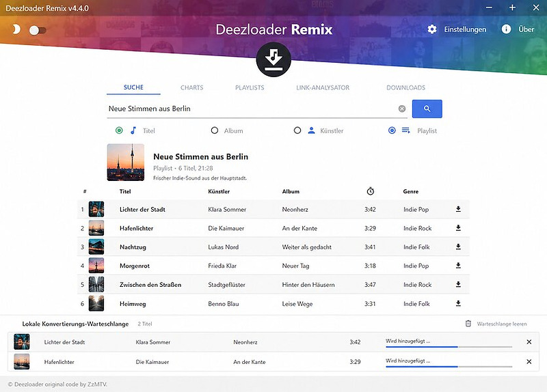Click the Einstellungen label
The image size is (547, 392).
[465, 29]
